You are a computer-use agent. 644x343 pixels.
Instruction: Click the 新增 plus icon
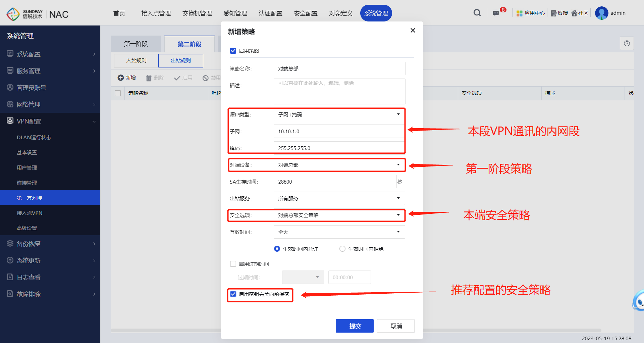[121, 78]
